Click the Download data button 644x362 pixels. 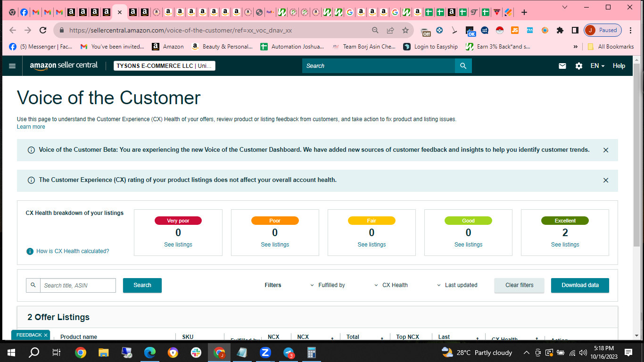pos(580,285)
